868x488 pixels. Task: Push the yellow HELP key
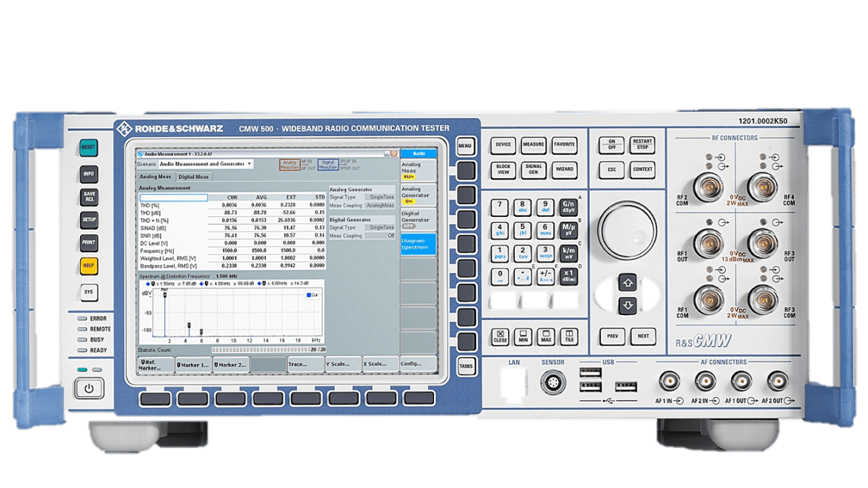89,266
